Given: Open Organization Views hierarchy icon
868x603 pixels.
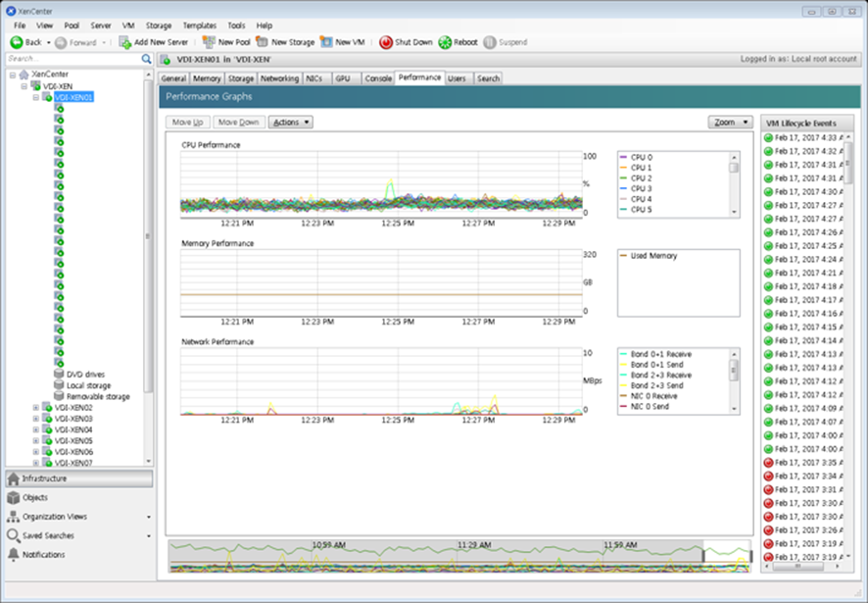Looking at the screenshot, I should pos(14,517).
